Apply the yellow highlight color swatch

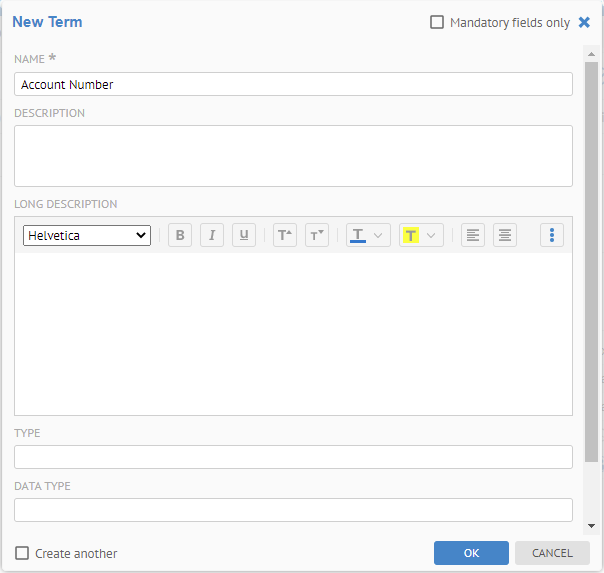click(x=410, y=236)
